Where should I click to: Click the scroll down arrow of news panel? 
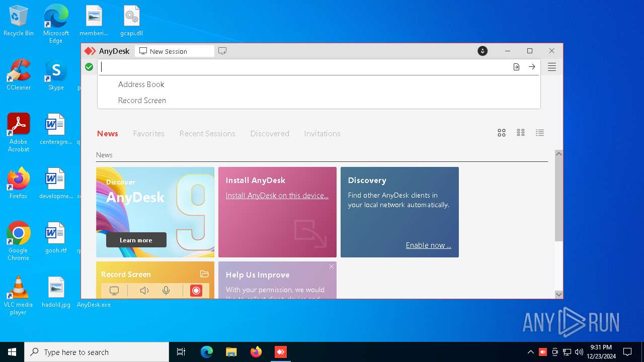[x=558, y=294]
